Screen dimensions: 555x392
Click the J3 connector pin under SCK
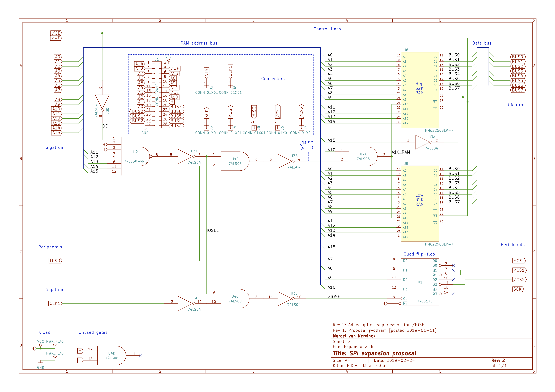pos(206,128)
